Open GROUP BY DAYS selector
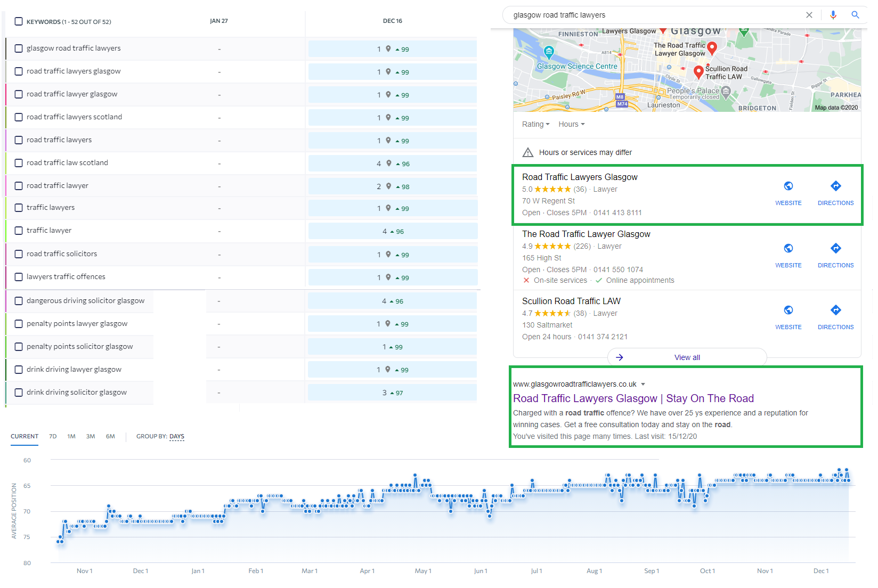This screenshot has height=588, width=878. [x=177, y=437]
